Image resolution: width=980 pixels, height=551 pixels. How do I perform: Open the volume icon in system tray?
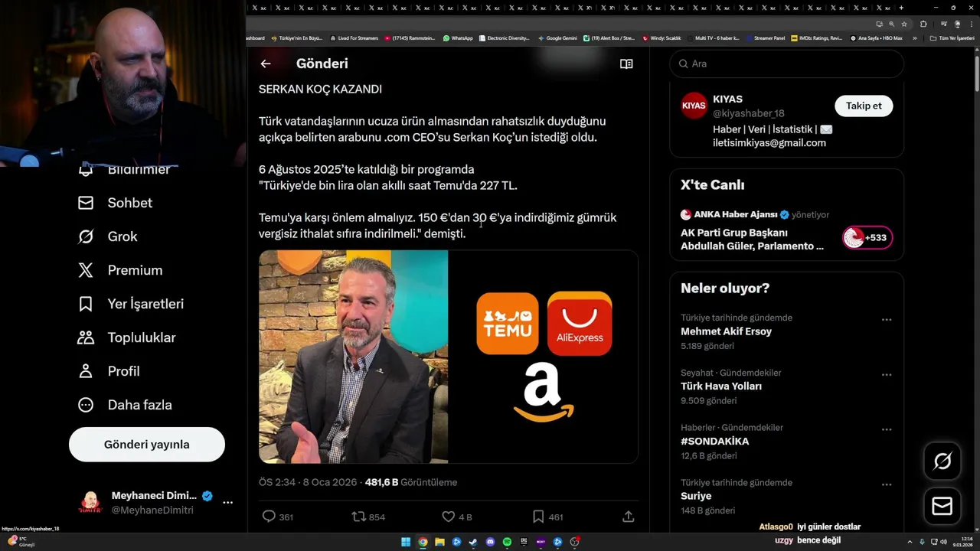(x=944, y=542)
